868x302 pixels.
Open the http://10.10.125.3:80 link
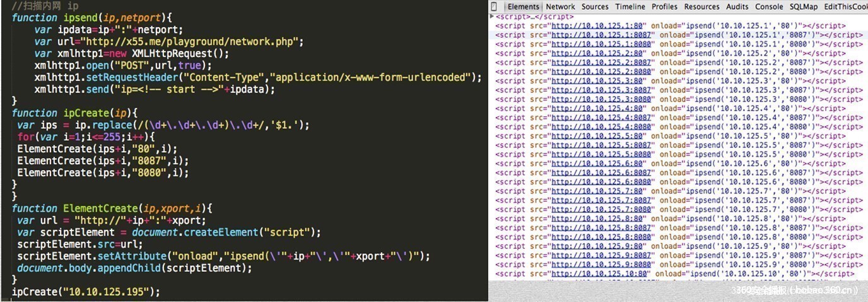[597, 82]
